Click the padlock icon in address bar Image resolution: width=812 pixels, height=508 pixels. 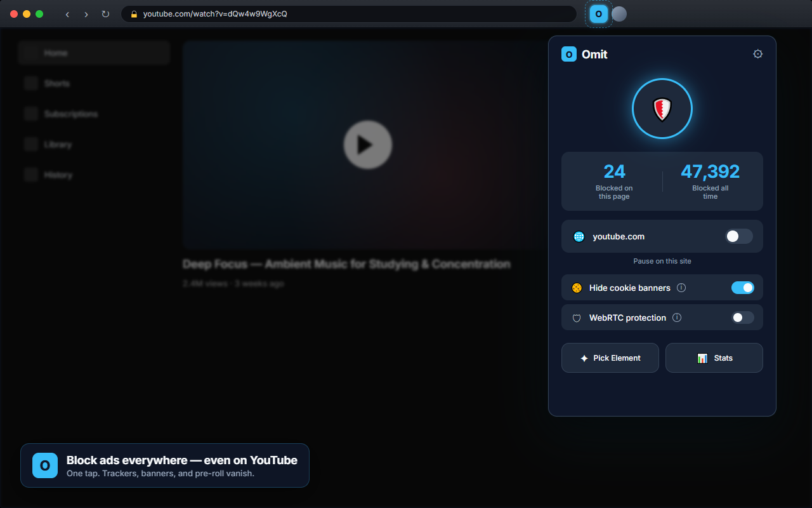tap(134, 14)
